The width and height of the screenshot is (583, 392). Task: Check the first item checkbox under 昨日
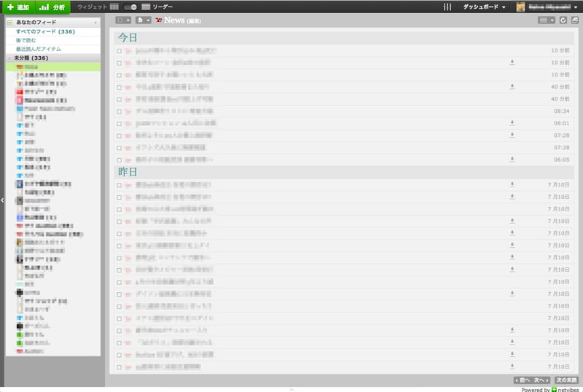point(120,185)
